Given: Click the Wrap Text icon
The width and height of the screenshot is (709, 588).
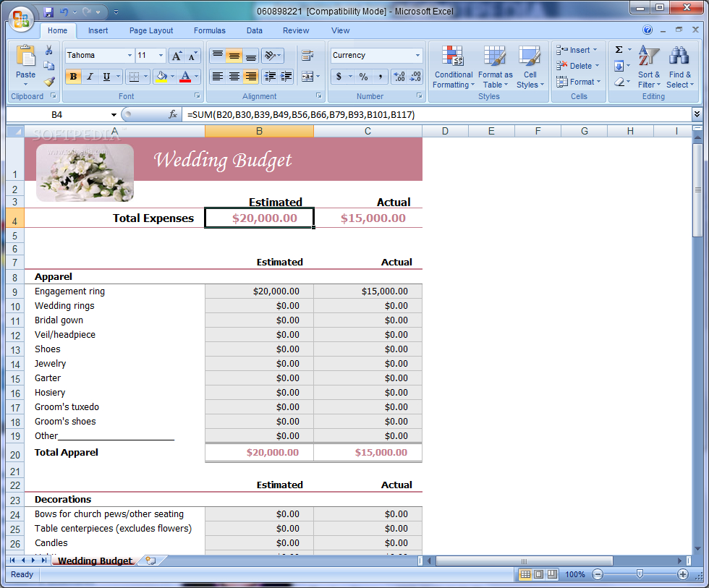Looking at the screenshot, I should pyautogui.click(x=307, y=56).
